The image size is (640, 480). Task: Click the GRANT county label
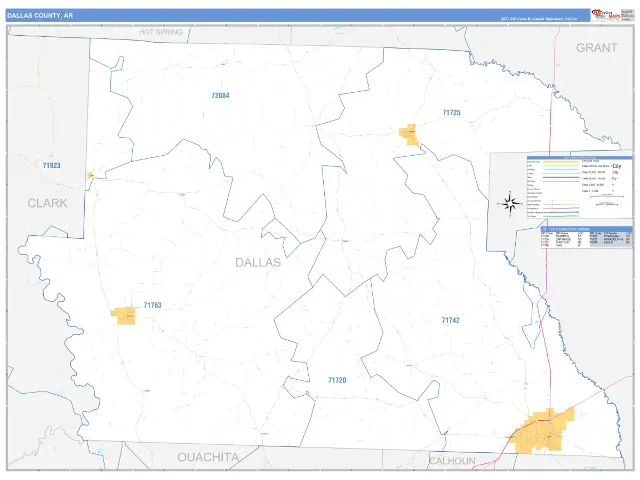[597, 48]
